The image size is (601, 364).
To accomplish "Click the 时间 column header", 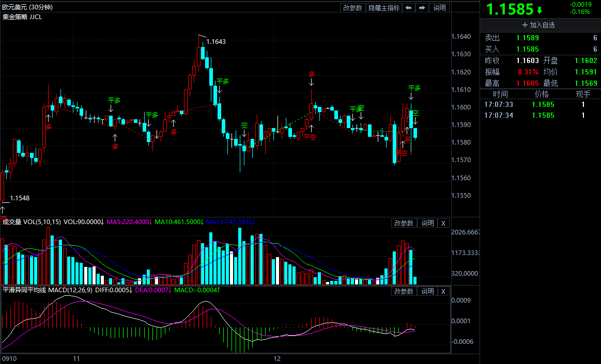I will (500, 94).
